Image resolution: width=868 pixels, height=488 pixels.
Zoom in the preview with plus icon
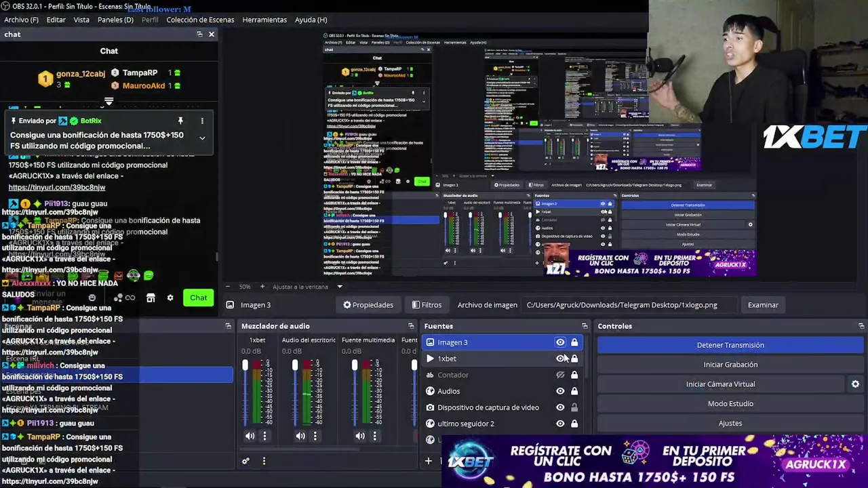(x=262, y=287)
